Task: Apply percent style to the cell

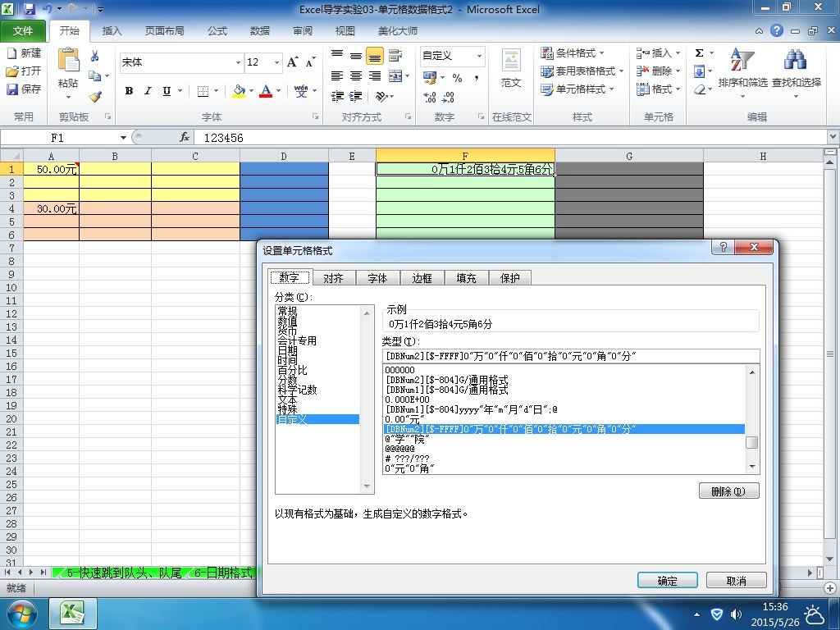Action: pyautogui.click(x=457, y=78)
